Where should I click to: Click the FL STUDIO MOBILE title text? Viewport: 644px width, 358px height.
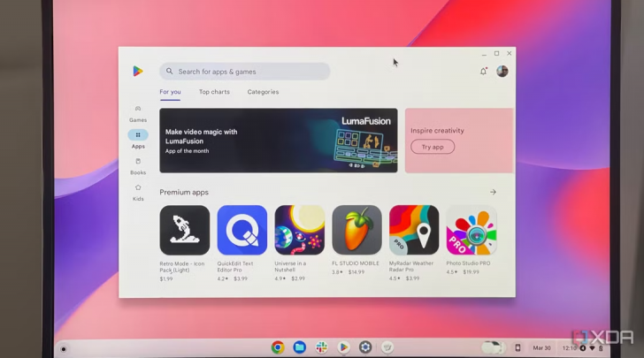[x=356, y=263]
